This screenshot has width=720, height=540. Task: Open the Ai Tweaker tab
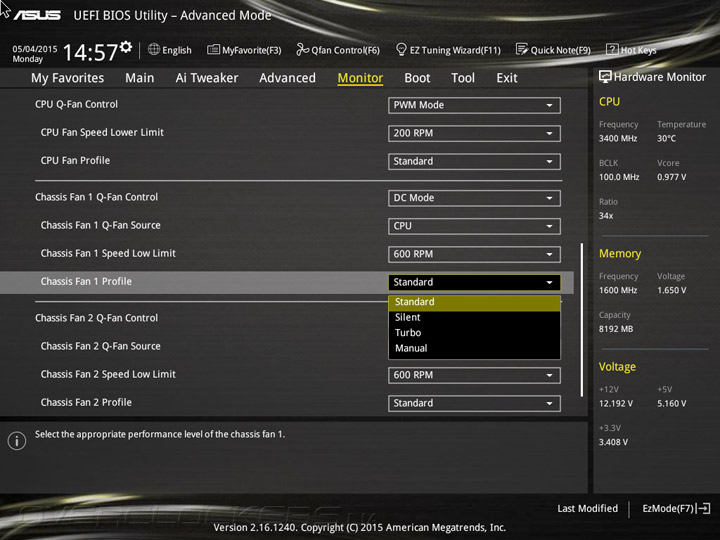207,78
